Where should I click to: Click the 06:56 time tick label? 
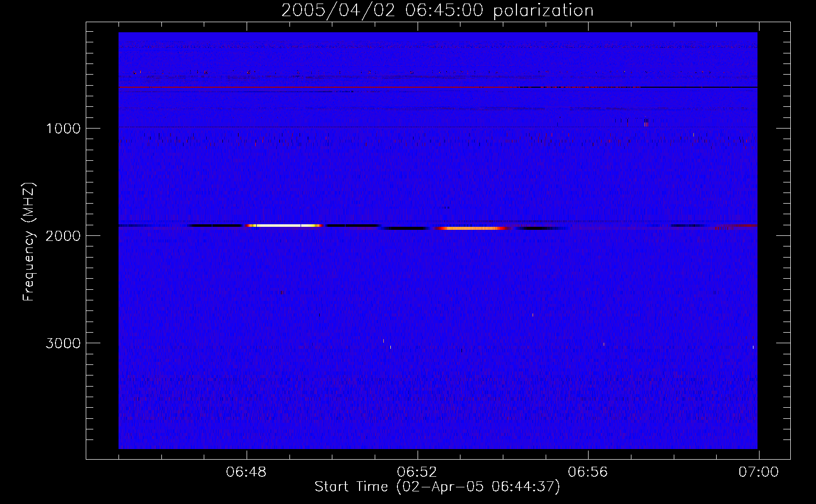coord(588,472)
